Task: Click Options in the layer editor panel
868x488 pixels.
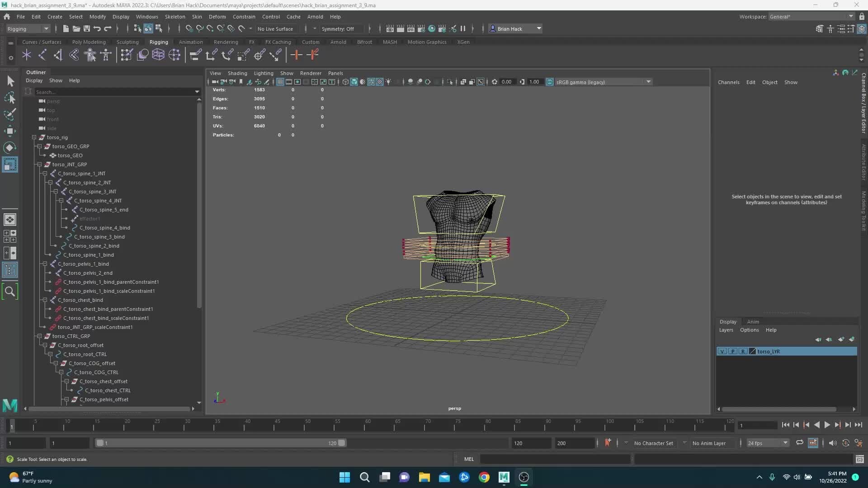Action: 750,330
